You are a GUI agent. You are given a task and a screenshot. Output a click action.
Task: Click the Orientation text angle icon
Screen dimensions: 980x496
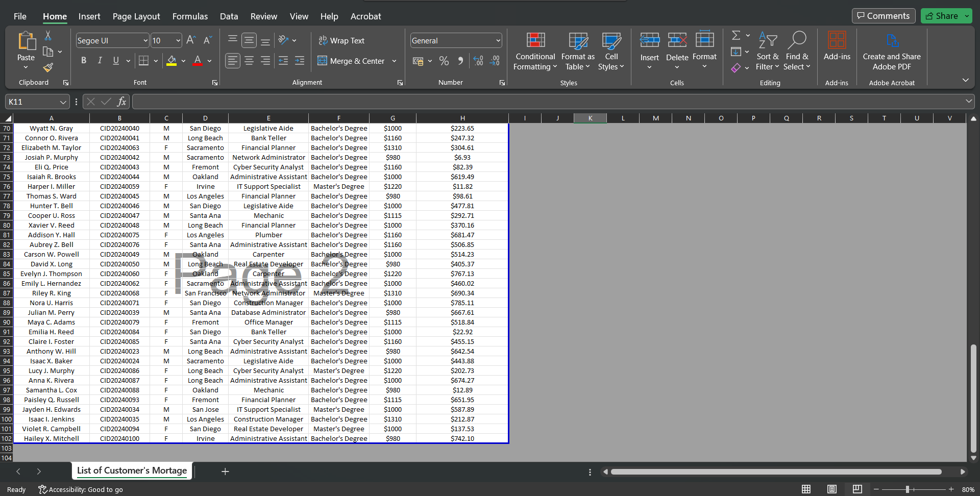284,40
